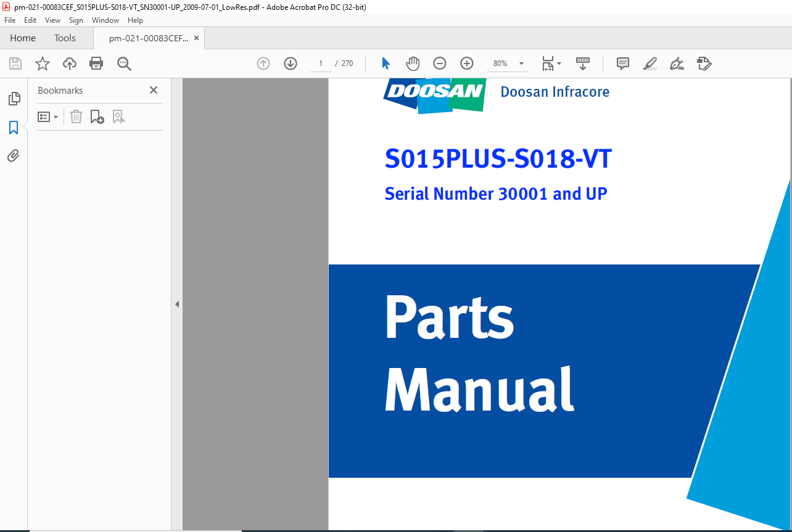Open the scrolling read mode icon
The image size is (792, 532).
tap(583, 63)
